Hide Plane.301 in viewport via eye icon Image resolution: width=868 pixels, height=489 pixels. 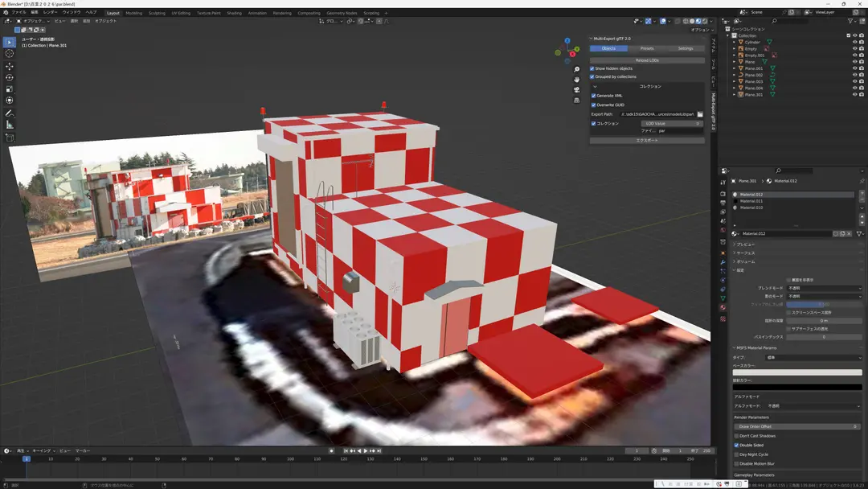coord(854,95)
